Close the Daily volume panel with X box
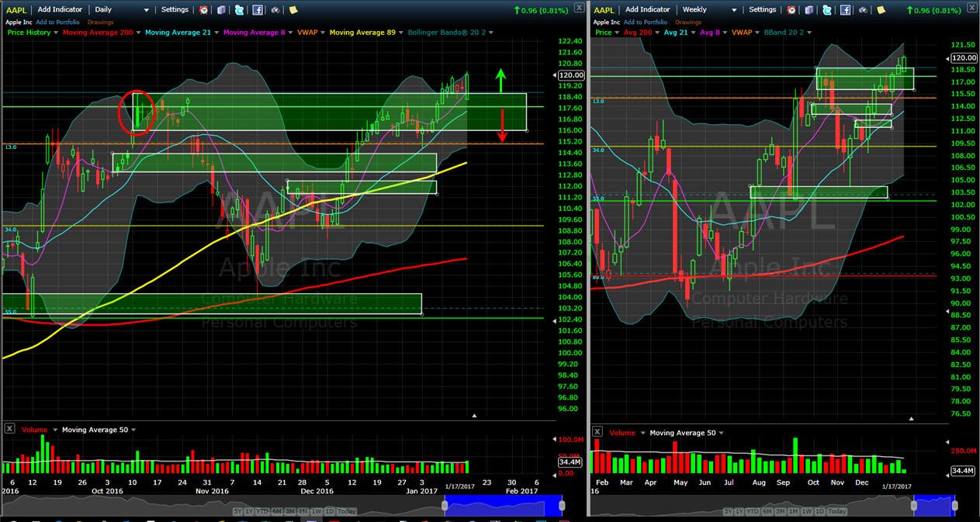Viewport: 980px width, 522px height. [9, 428]
